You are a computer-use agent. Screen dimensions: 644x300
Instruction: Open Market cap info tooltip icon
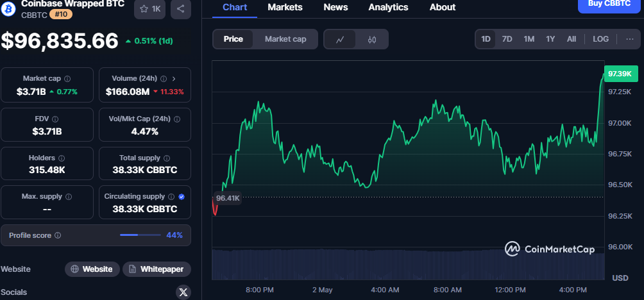coord(67,78)
